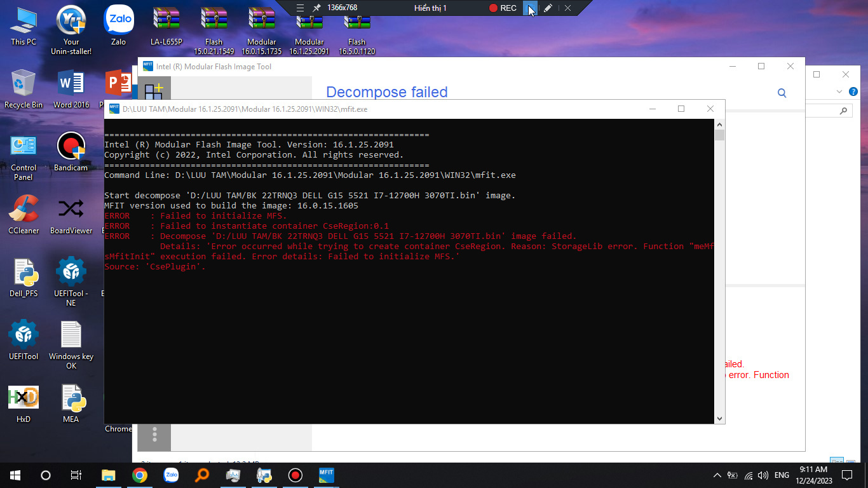Select the Windows key OK text file
The height and width of the screenshot is (488, 868).
point(71,345)
